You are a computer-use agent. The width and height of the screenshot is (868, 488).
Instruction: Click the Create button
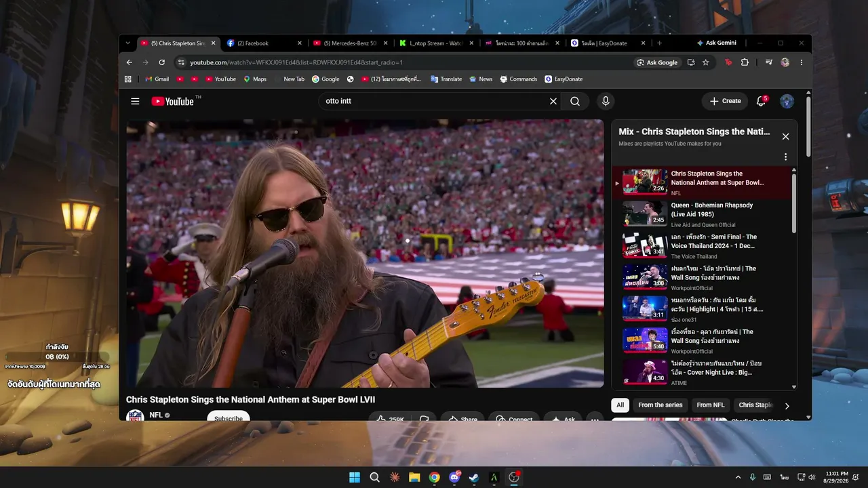[725, 101]
